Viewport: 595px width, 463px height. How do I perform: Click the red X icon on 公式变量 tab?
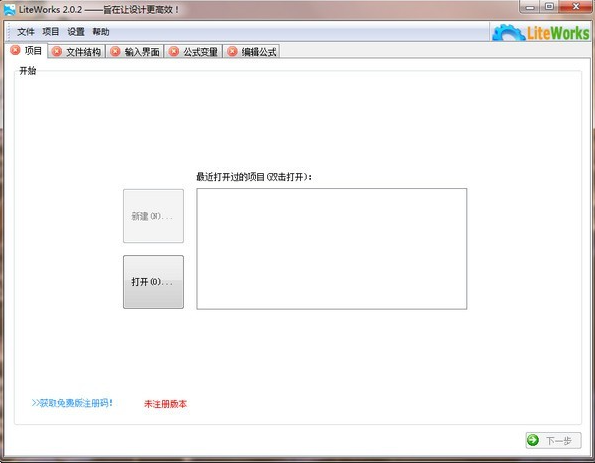tap(174, 51)
